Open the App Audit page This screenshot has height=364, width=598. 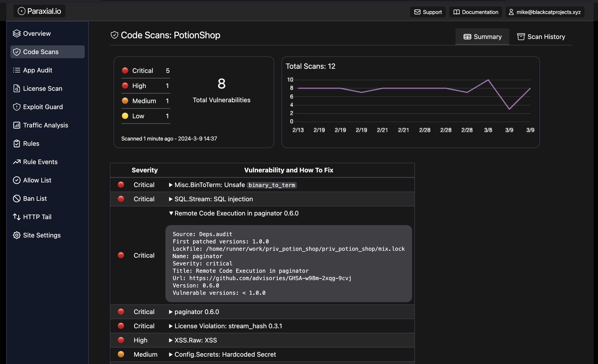click(47, 70)
